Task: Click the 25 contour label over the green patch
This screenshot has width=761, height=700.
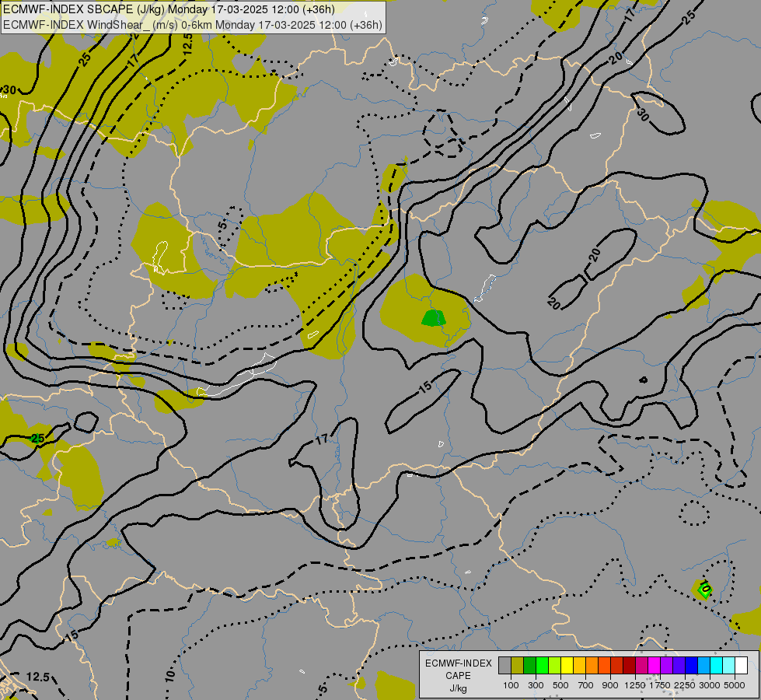Action: pyautogui.click(x=37, y=438)
